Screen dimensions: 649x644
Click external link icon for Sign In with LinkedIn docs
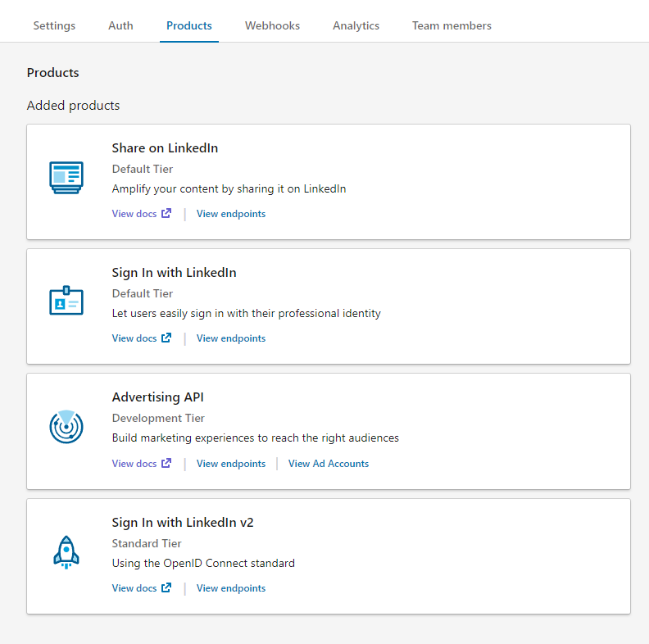pyautogui.click(x=166, y=338)
